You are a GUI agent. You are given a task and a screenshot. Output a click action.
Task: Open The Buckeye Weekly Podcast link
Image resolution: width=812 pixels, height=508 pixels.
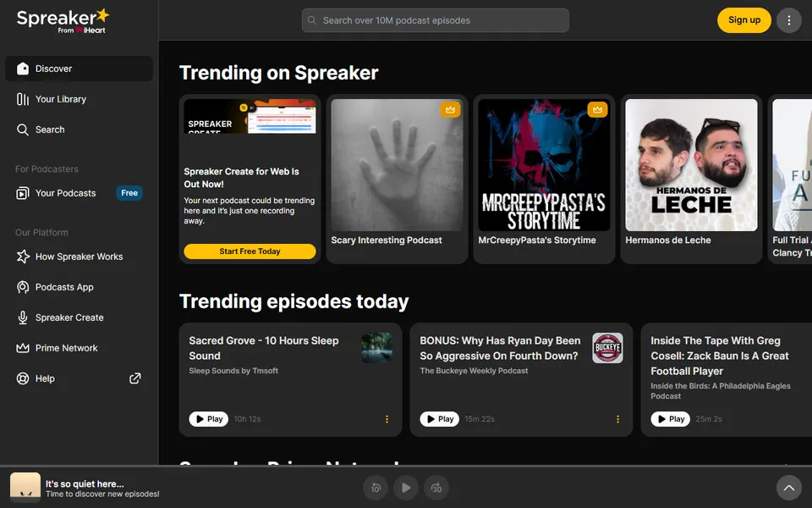coord(474,371)
